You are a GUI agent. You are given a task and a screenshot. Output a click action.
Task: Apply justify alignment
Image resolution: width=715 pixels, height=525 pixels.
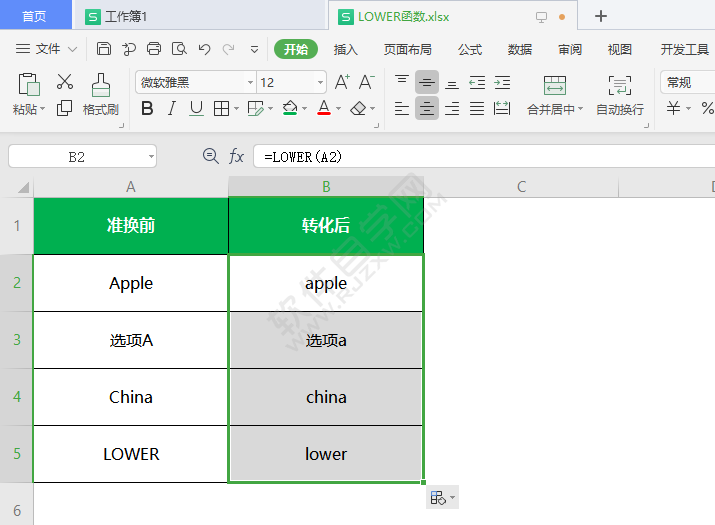(477, 109)
